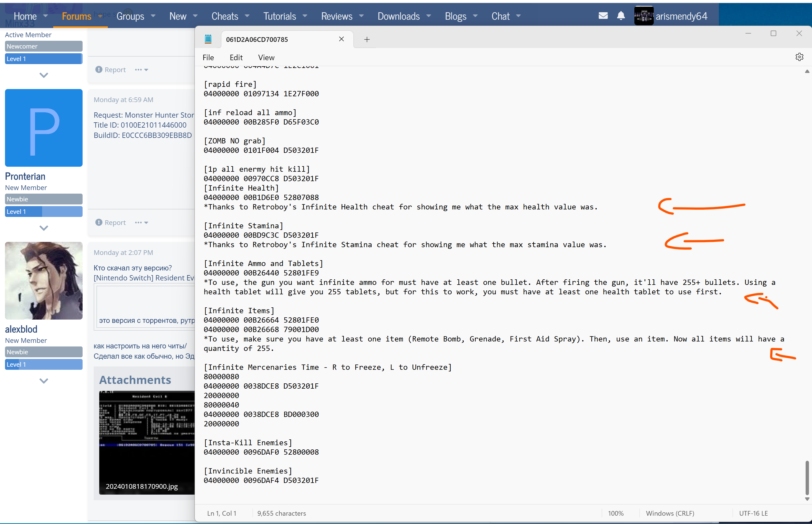This screenshot has height=524, width=812.
Task: Open Notepad File menu
Action: click(x=208, y=57)
